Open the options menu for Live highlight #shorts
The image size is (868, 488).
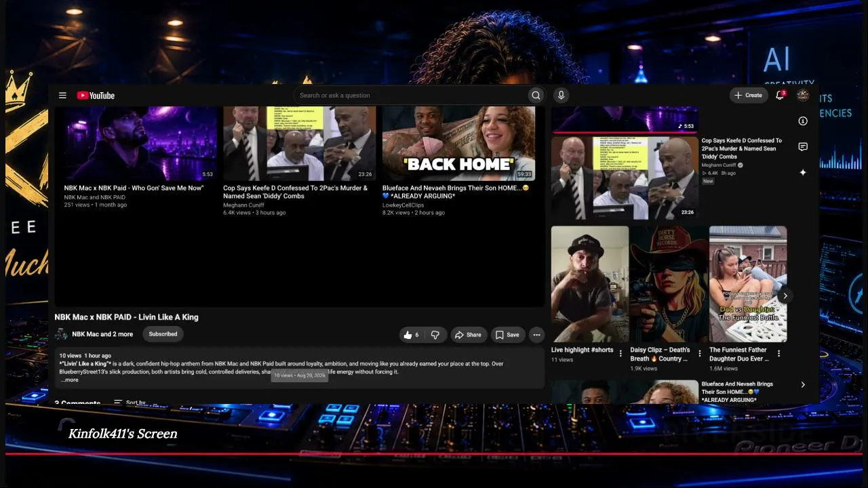620,354
